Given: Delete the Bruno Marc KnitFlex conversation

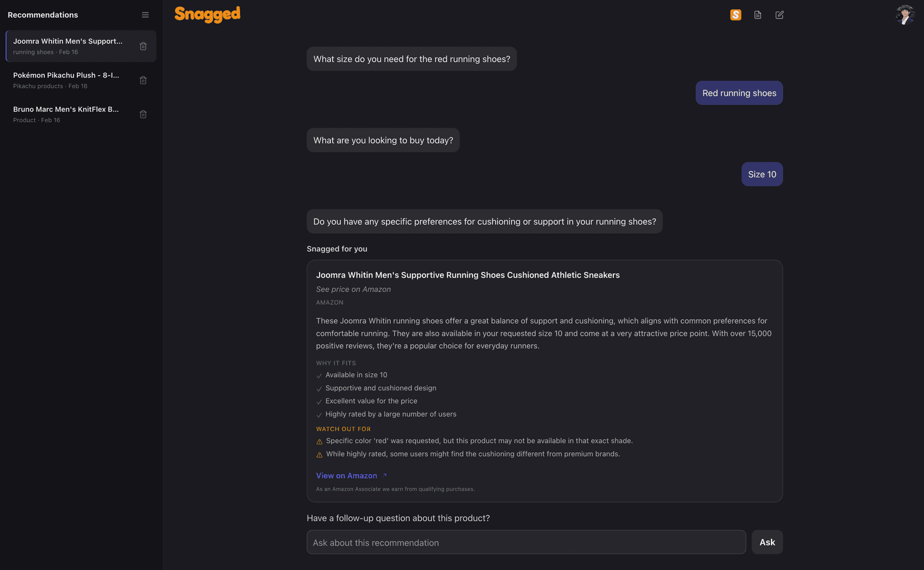Looking at the screenshot, I should [143, 114].
